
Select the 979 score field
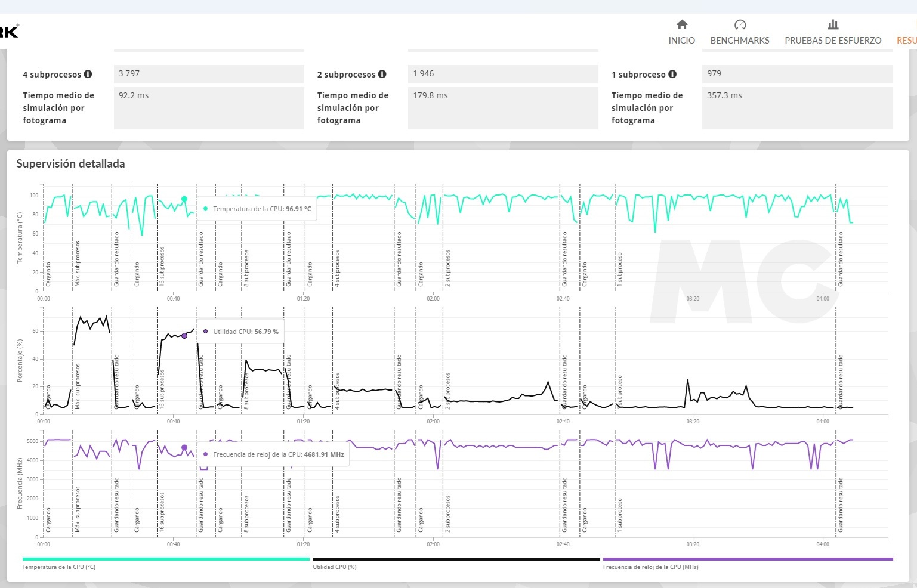[797, 74]
